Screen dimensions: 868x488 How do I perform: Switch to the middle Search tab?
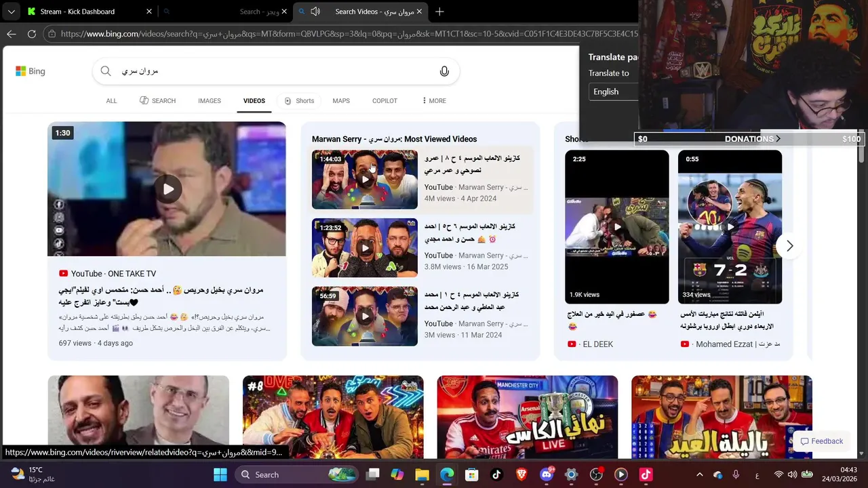pos(225,12)
